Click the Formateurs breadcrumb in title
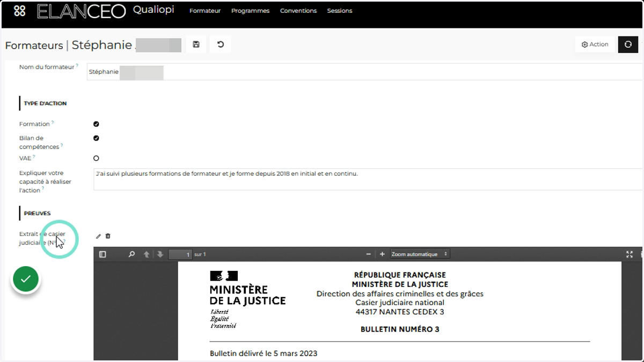The width and height of the screenshot is (644, 362). (x=34, y=46)
